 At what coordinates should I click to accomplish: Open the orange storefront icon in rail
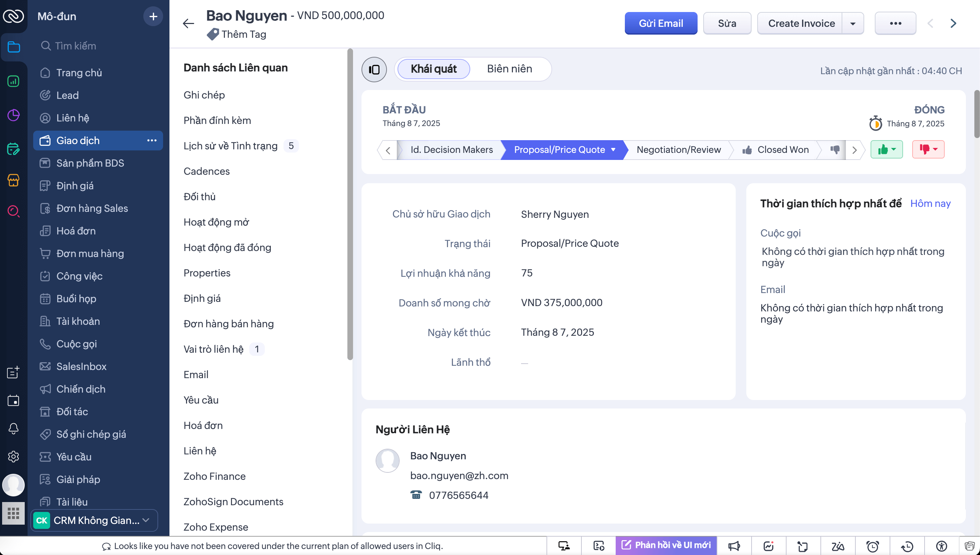(13, 180)
